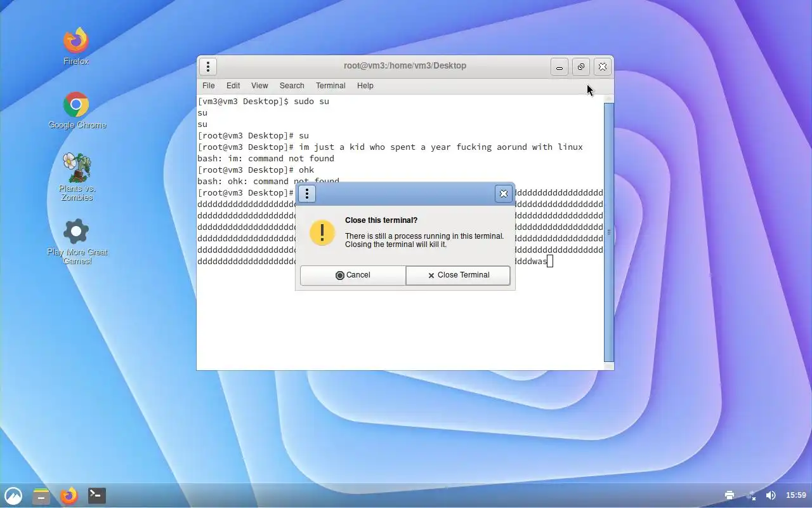Open the Edit menu in terminal
Image resolution: width=812 pixels, height=508 pixels.
pos(233,86)
